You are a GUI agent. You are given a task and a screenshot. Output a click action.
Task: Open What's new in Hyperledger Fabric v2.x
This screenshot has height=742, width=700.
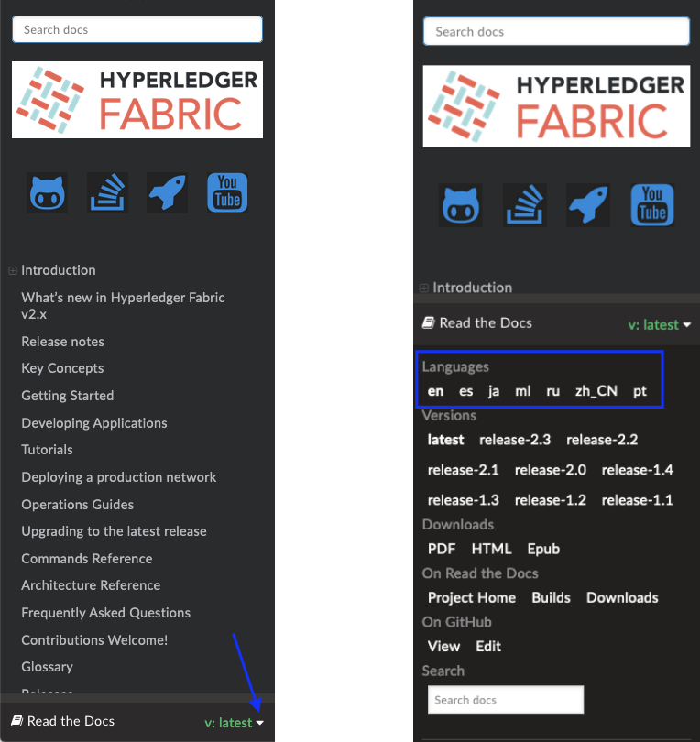tap(123, 306)
